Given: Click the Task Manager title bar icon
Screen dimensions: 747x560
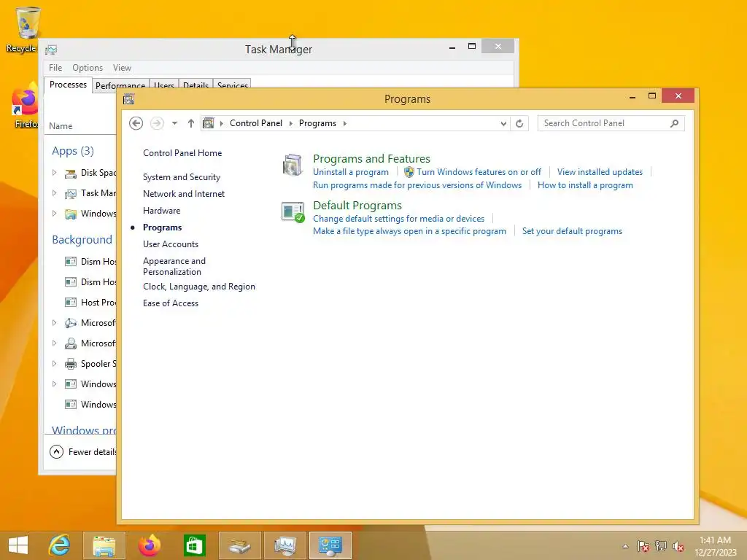Looking at the screenshot, I should 51,50.
